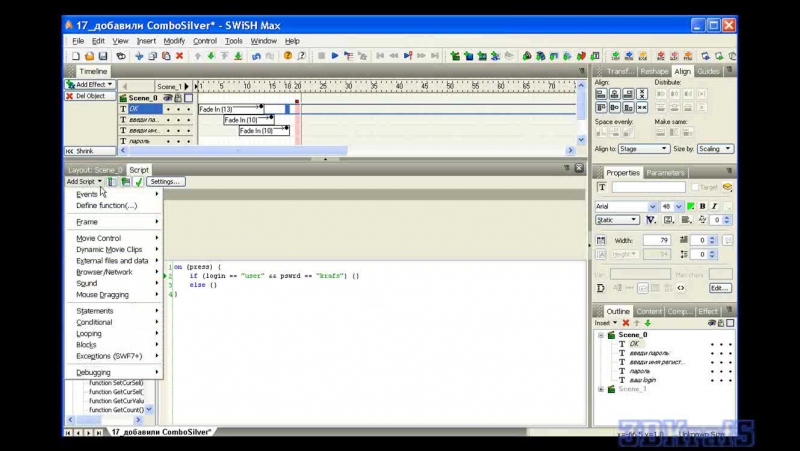This screenshot has height=451, width=800.
Task: Click the Align Top icon in Align panel
Action: [601, 107]
